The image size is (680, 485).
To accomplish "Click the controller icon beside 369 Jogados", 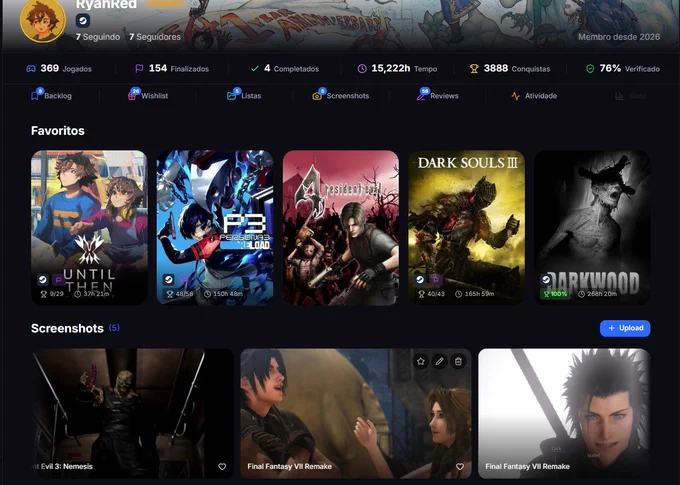I will pyautogui.click(x=31, y=69).
